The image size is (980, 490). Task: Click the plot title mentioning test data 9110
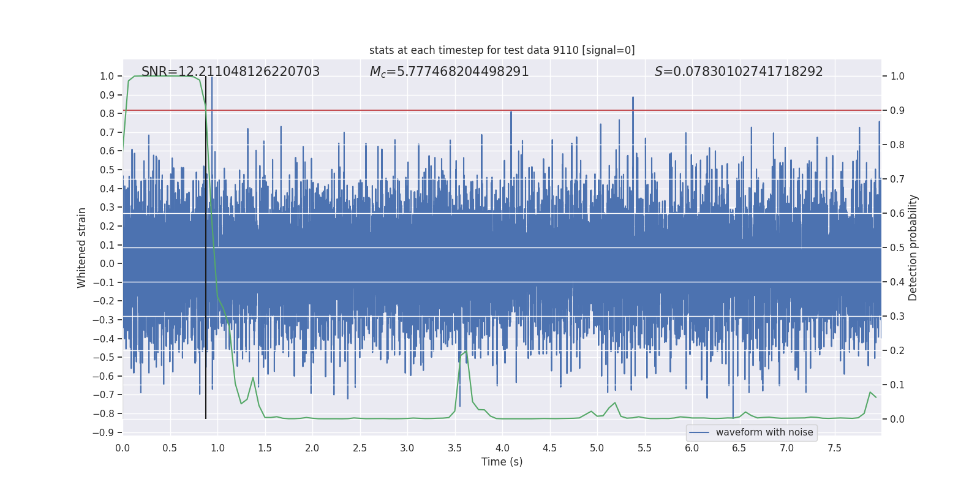point(502,50)
